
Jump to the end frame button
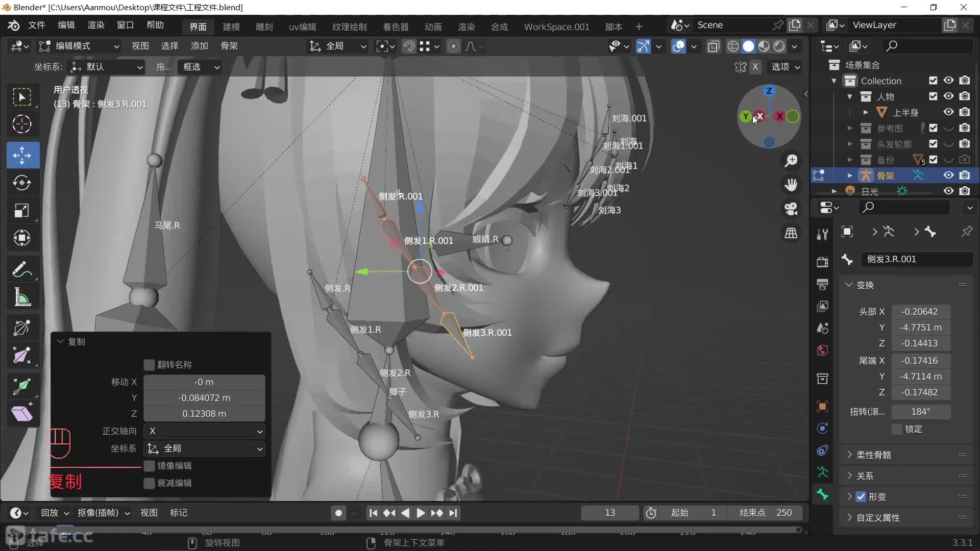(x=453, y=513)
